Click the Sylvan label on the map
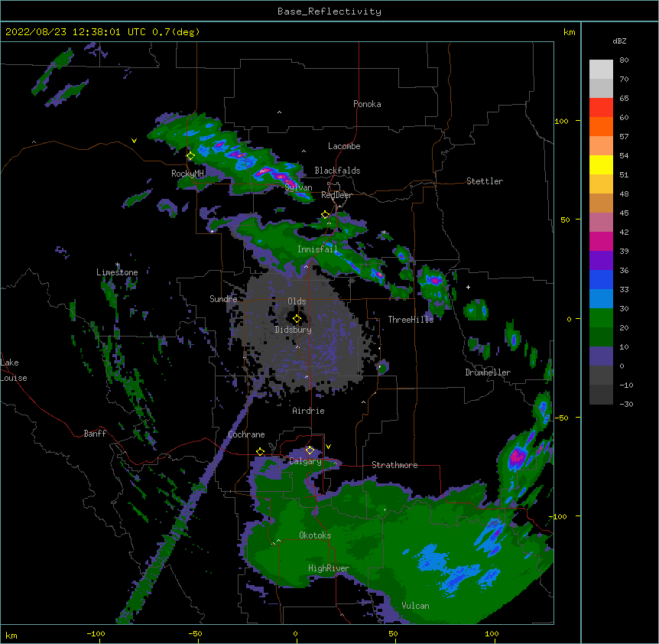The image size is (659, 644). point(298,187)
